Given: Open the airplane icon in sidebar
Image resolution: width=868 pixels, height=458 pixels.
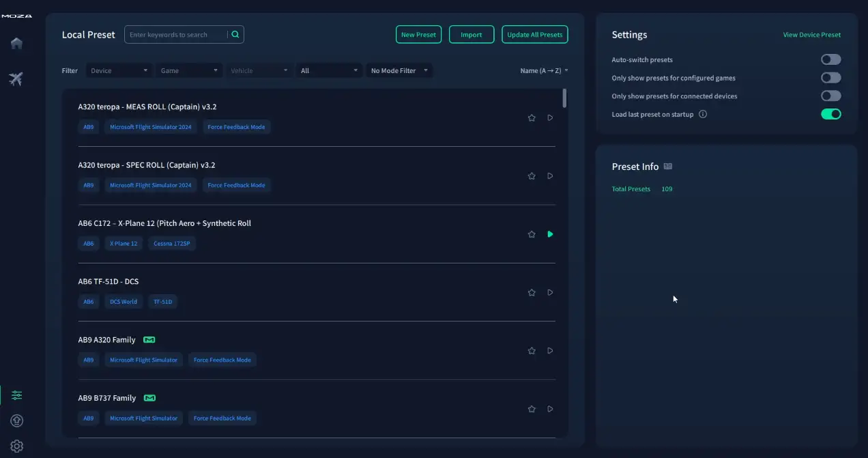Looking at the screenshot, I should click(x=16, y=79).
